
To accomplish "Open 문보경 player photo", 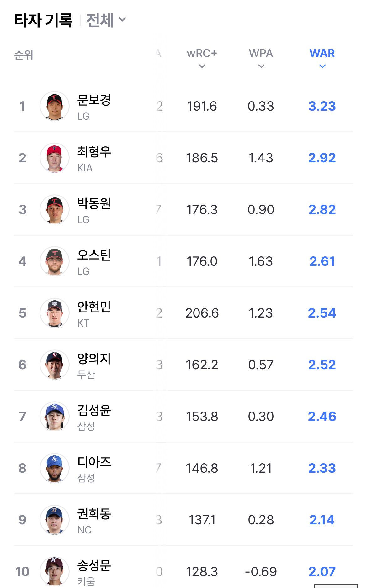I will click(55, 106).
